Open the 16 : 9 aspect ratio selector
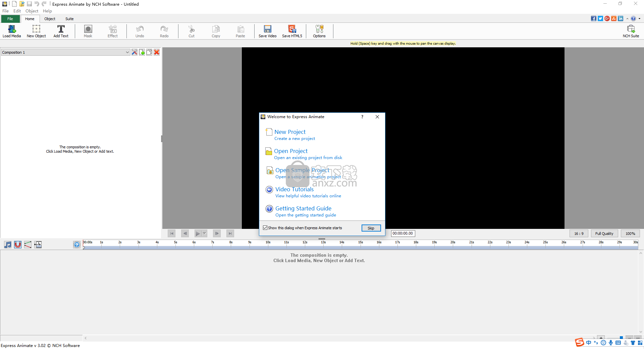 point(579,234)
